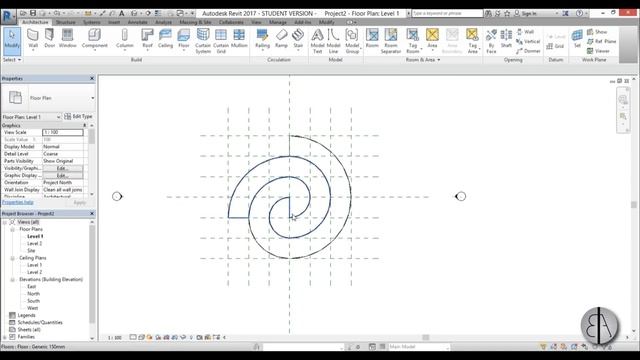Click Edit for Visibility/Graphics overrides
Image resolution: width=640 pixels, height=360 pixels.
(62, 168)
